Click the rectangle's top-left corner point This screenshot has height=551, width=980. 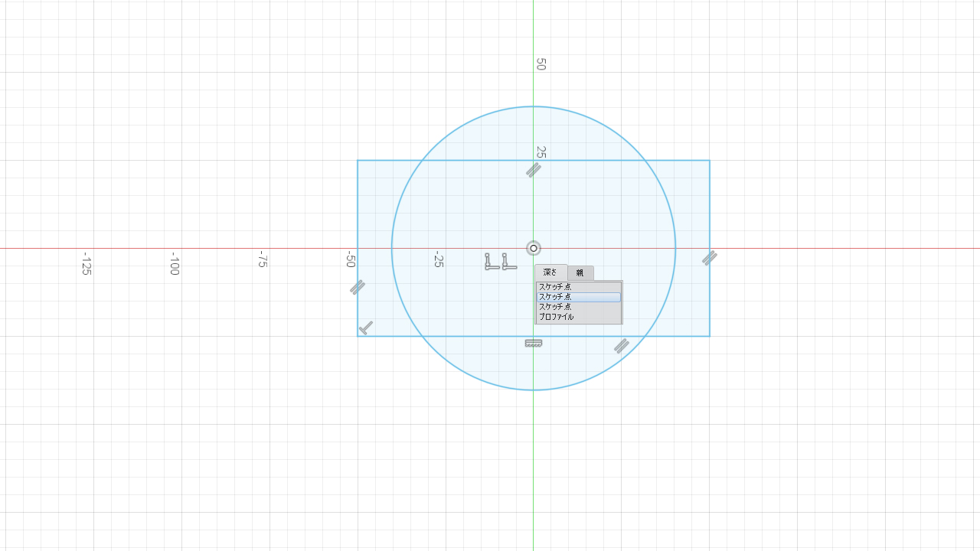coord(358,160)
